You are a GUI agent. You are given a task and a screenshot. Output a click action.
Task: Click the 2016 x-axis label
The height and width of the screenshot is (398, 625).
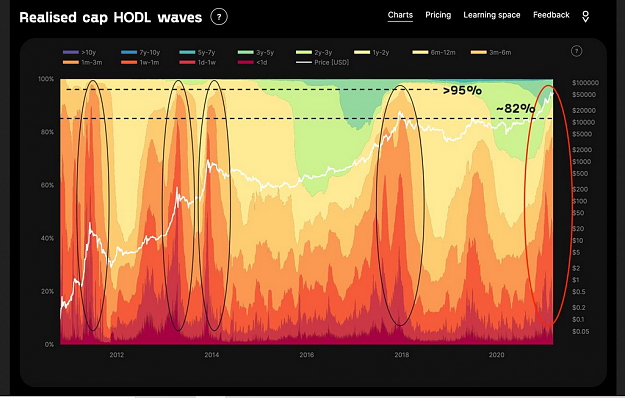click(307, 355)
